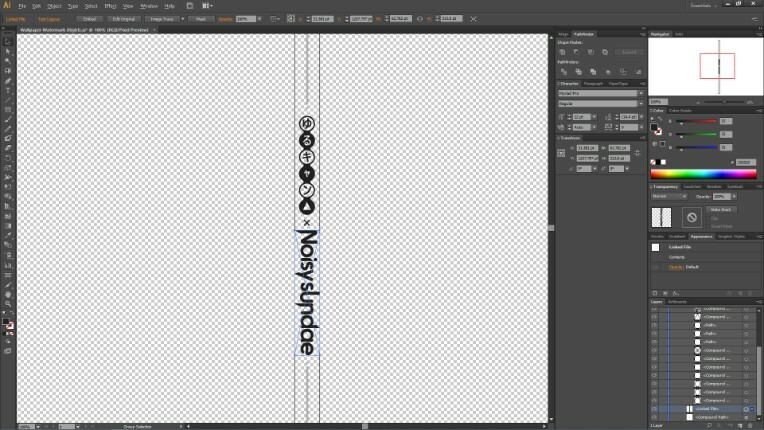Select the Magic Wand tool
Image resolution: width=764 pixels, height=430 pixels.
tap(7, 61)
